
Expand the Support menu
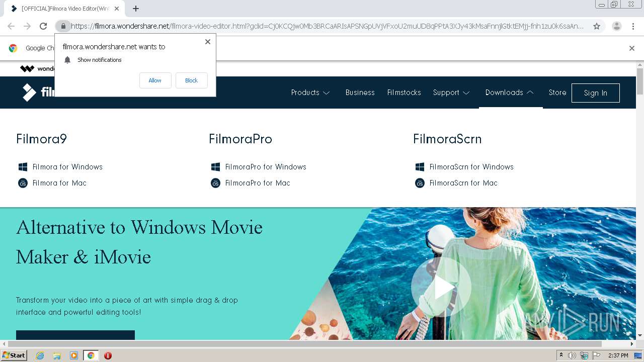pos(451,93)
